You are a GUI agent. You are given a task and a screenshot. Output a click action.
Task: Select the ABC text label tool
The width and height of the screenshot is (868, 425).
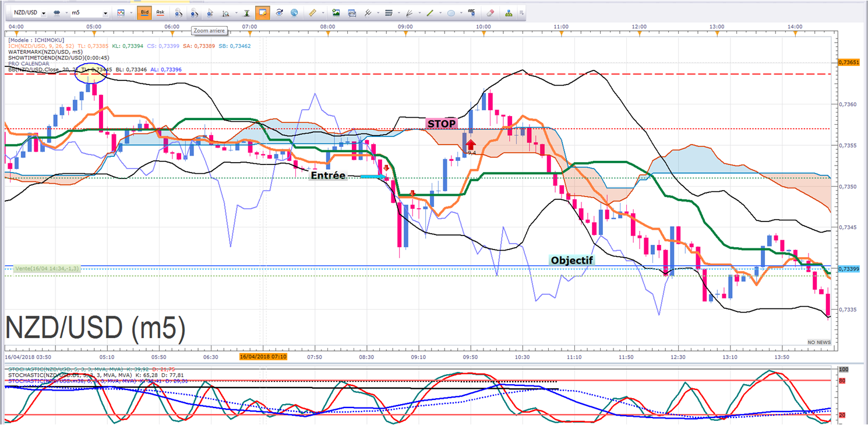(x=471, y=12)
